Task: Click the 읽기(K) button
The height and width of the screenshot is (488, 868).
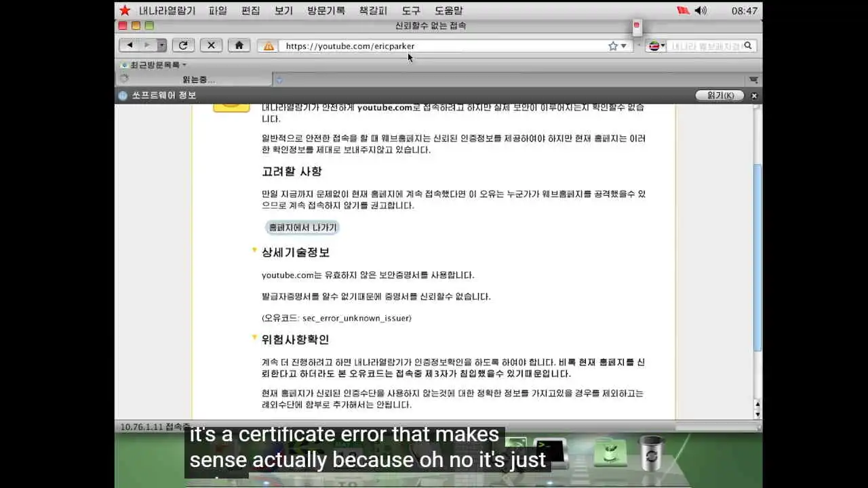Action: pos(720,96)
